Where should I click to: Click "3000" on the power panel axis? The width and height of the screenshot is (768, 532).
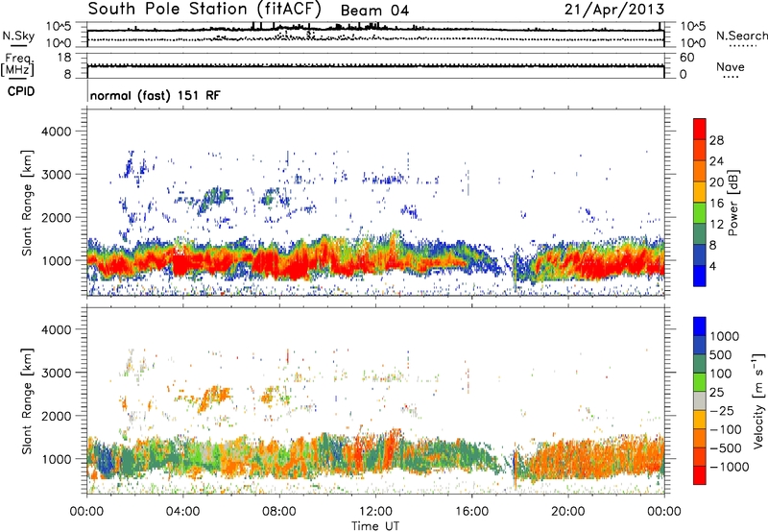coord(57,175)
